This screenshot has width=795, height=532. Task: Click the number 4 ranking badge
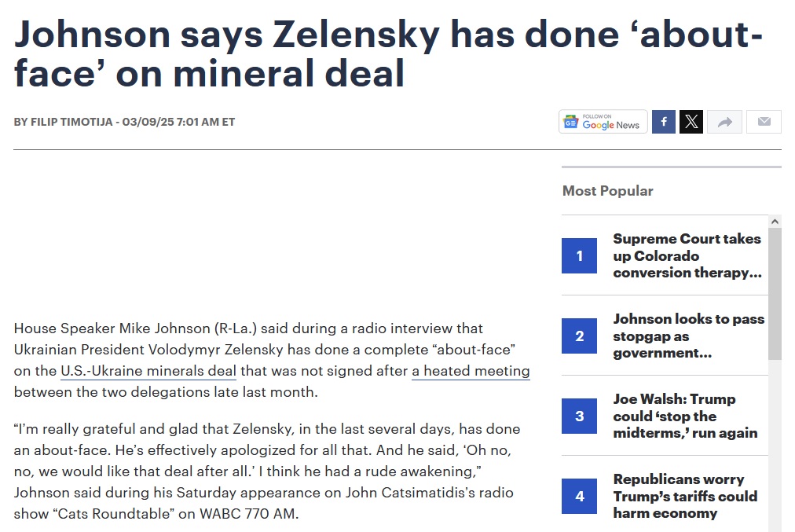tap(580, 497)
